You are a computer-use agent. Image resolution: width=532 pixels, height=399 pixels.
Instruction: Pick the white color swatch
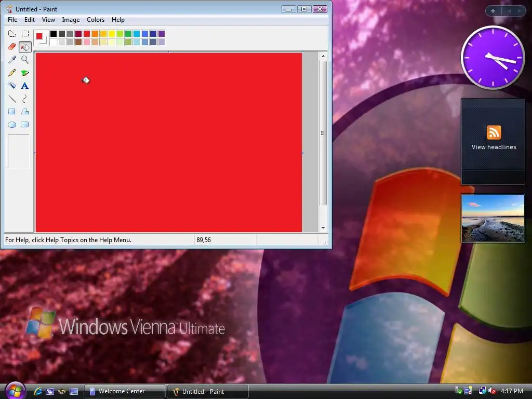pos(54,42)
